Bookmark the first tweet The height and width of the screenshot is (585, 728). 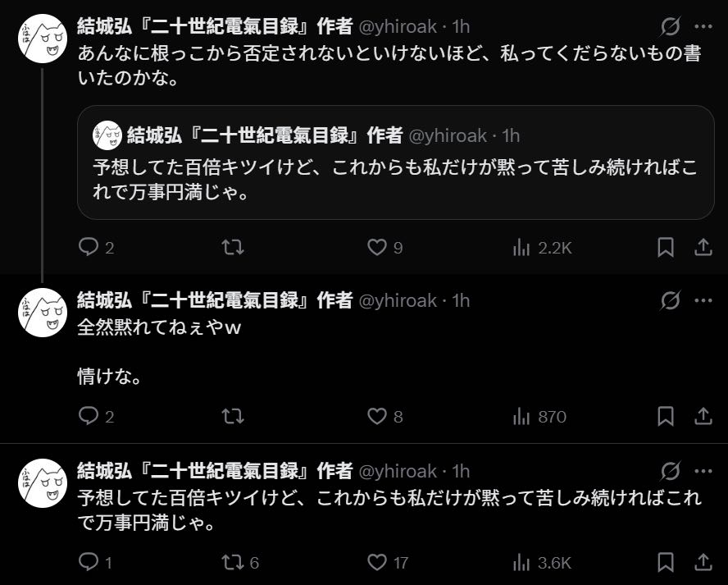click(666, 247)
